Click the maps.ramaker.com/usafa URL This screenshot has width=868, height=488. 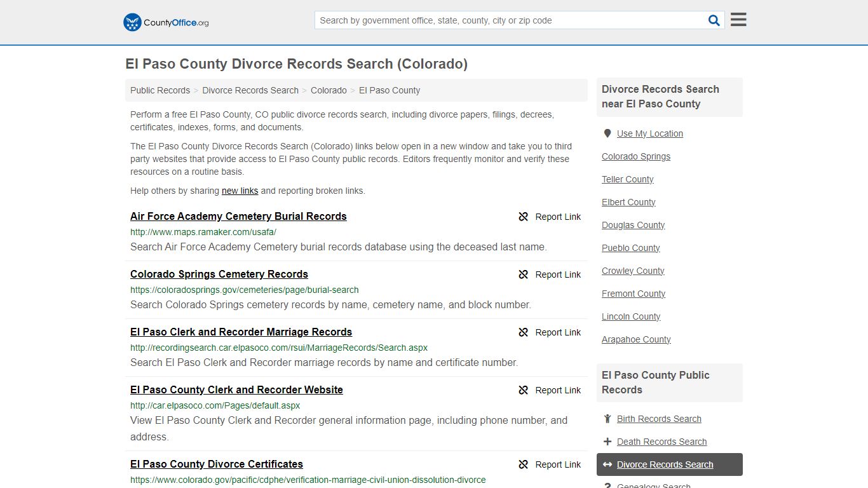pos(203,232)
